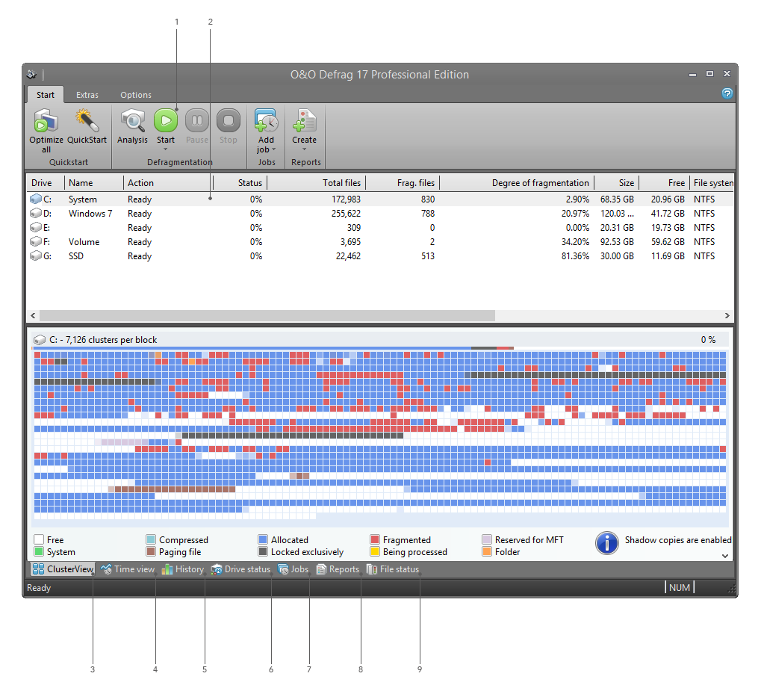Click the "SSD" drive name
This screenshot has height=700, width=761.
coord(75,255)
